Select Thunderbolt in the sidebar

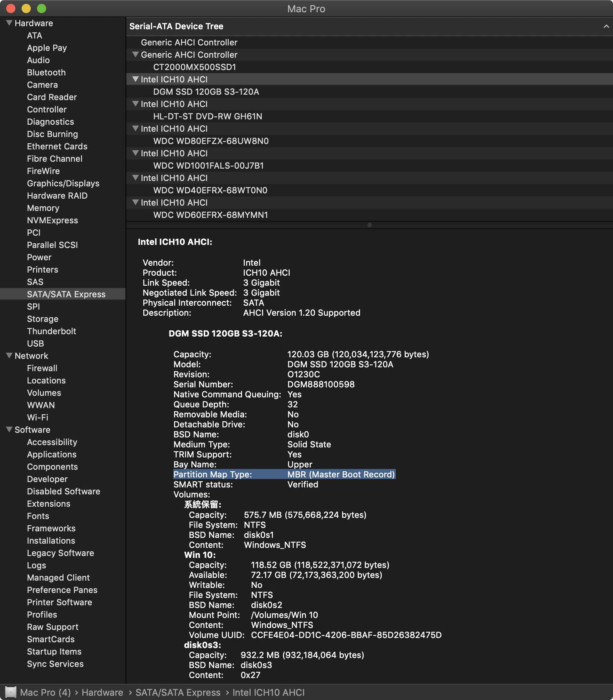(63, 331)
